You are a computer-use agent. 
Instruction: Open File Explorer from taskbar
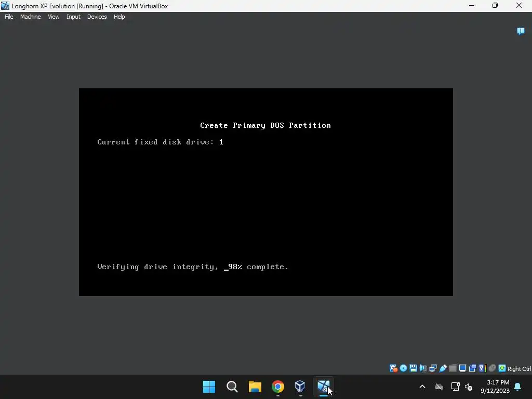[255, 387]
